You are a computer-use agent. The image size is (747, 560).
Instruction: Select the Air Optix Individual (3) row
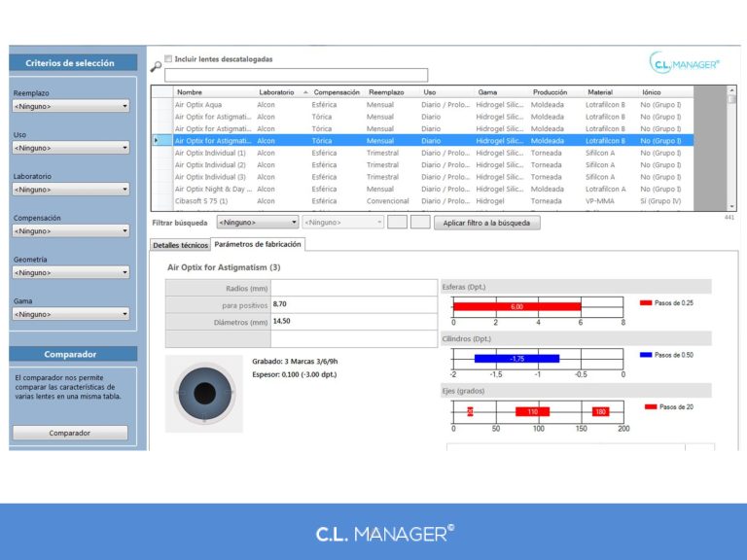[x=422, y=177]
